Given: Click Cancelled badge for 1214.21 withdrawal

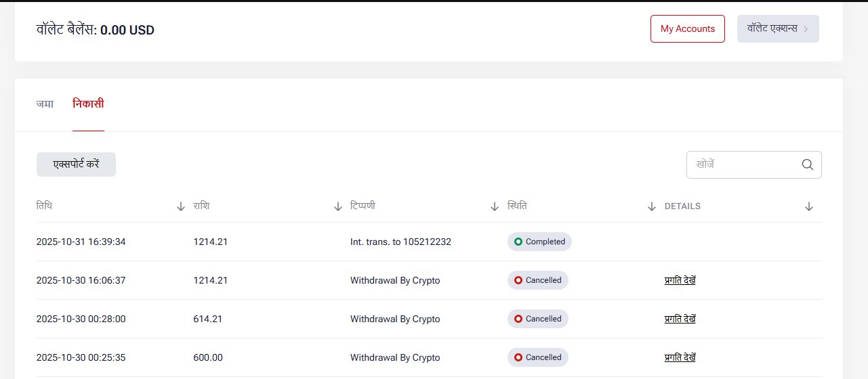Looking at the screenshot, I should (x=537, y=280).
